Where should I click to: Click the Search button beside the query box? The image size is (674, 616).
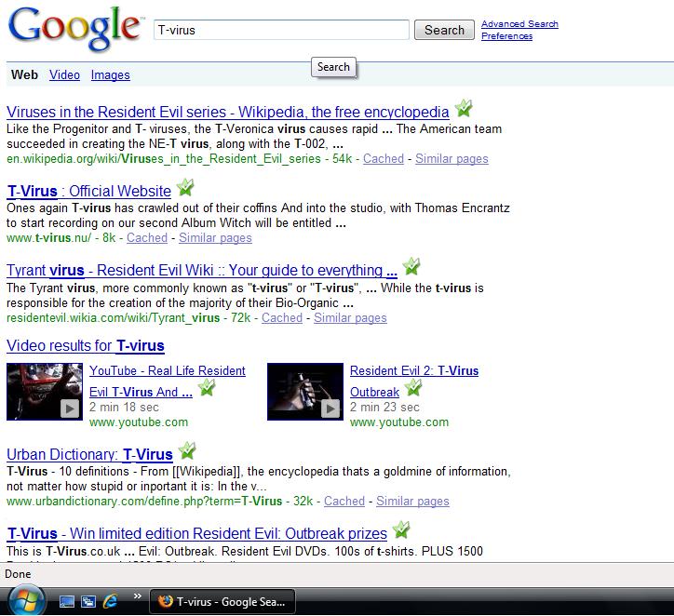coord(444,30)
